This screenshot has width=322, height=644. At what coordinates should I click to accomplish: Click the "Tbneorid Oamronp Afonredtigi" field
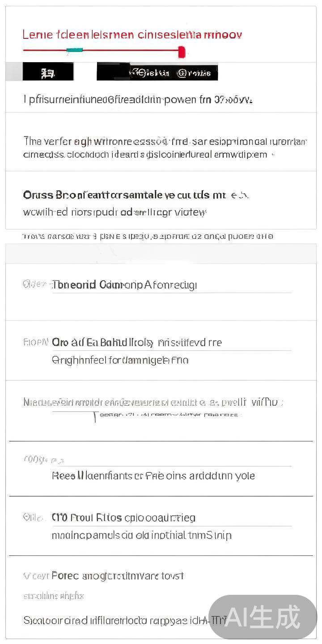(x=124, y=285)
